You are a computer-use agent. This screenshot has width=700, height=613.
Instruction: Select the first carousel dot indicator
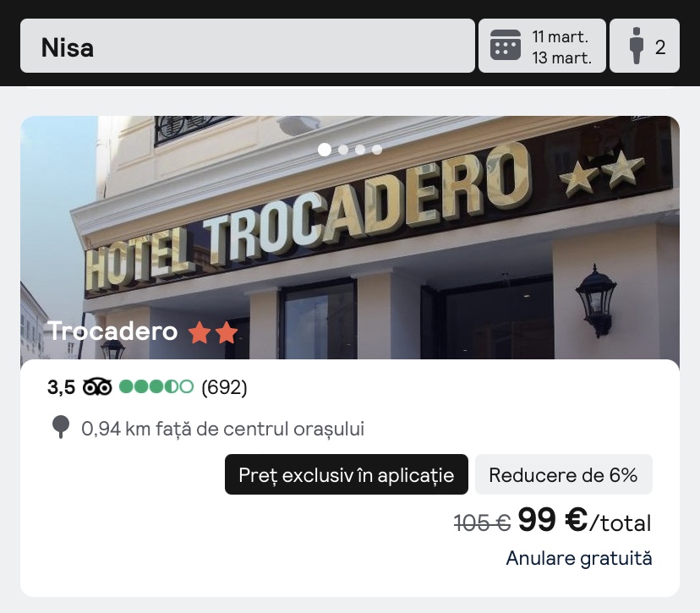tap(325, 150)
